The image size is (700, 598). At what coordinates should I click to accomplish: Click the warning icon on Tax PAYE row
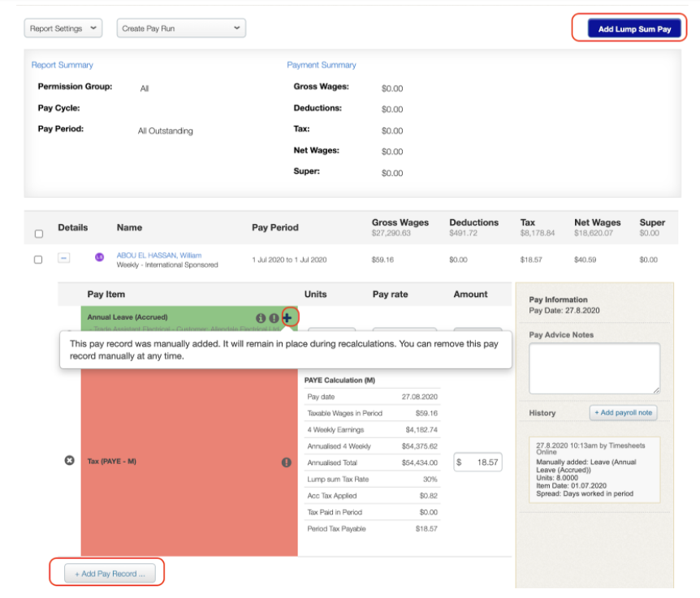[x=286, y=462]
